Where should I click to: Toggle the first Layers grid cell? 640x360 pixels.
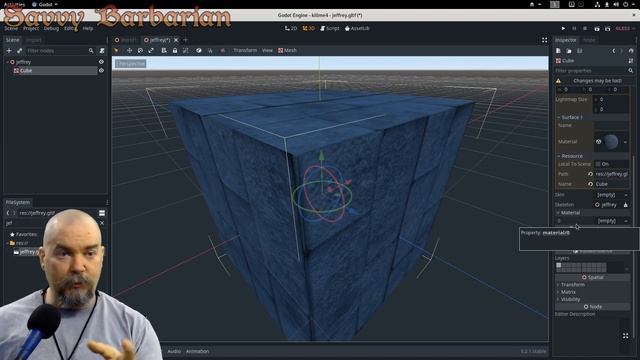click(x=559, y=265)
